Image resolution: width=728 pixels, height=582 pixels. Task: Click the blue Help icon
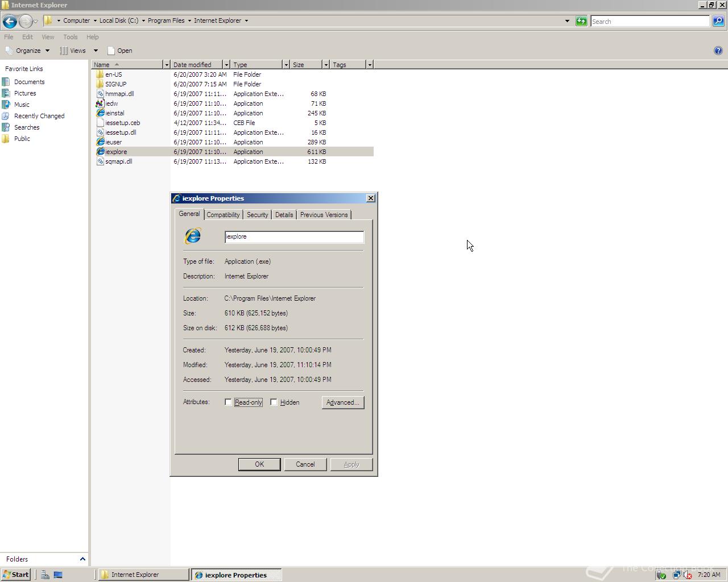tap(718, 51)
